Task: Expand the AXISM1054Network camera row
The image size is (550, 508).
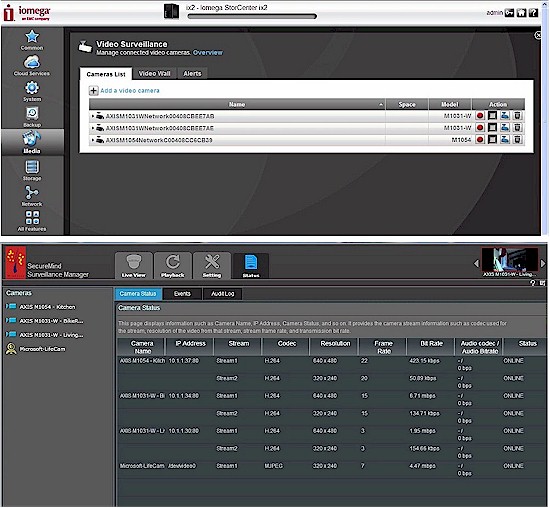Action: [x=93, y=140]
